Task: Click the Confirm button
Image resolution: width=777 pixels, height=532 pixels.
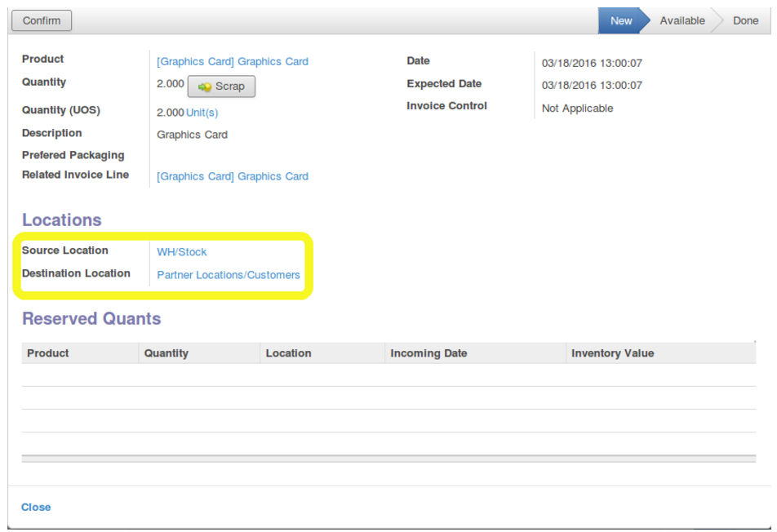Action: pyautogui.click(x=42, y=20)
